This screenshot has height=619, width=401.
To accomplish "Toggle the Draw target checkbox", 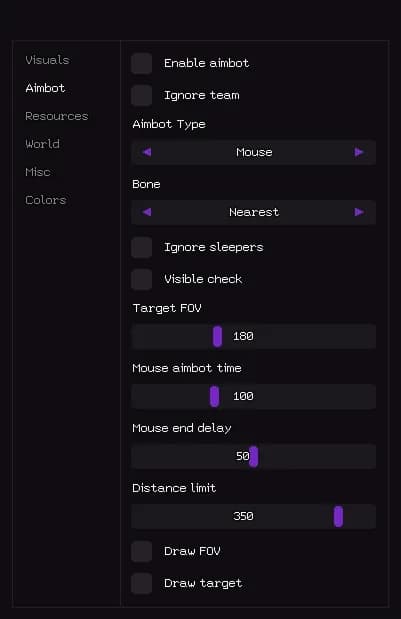I will pos(142,583).
